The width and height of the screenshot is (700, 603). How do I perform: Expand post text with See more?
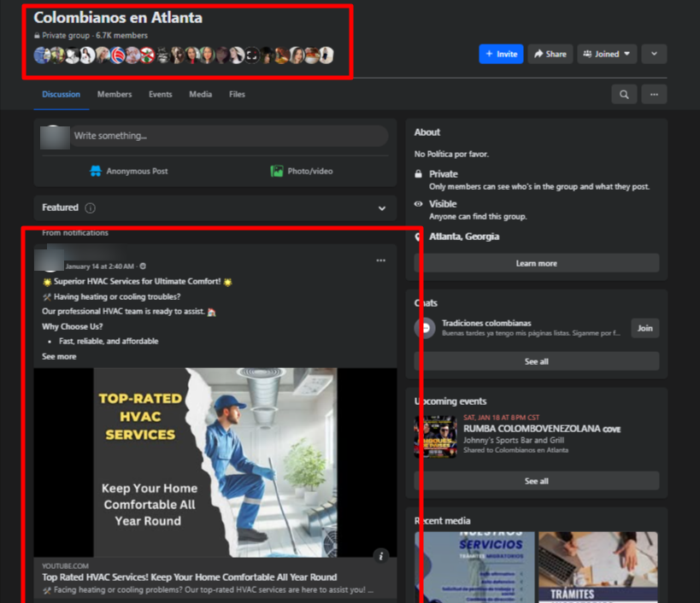click(x=59, y=357)
